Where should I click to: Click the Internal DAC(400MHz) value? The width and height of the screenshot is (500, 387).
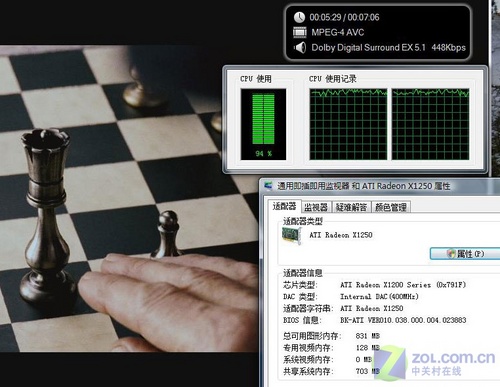[379, 296]
